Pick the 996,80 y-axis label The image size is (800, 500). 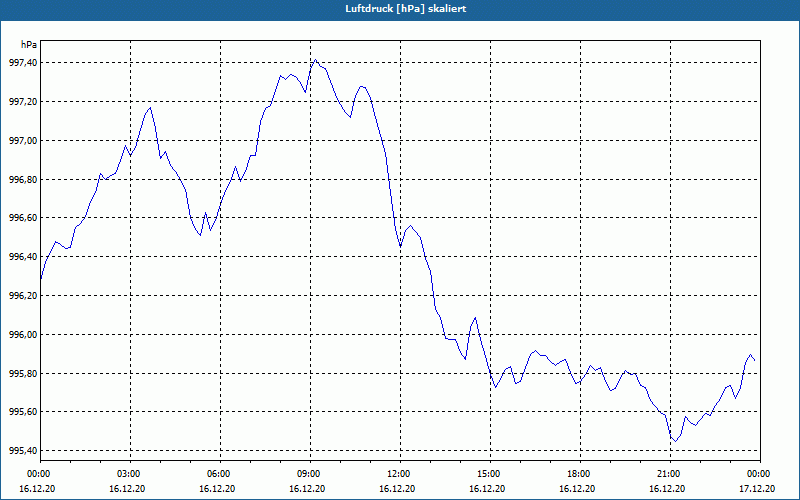pos(22,180)
